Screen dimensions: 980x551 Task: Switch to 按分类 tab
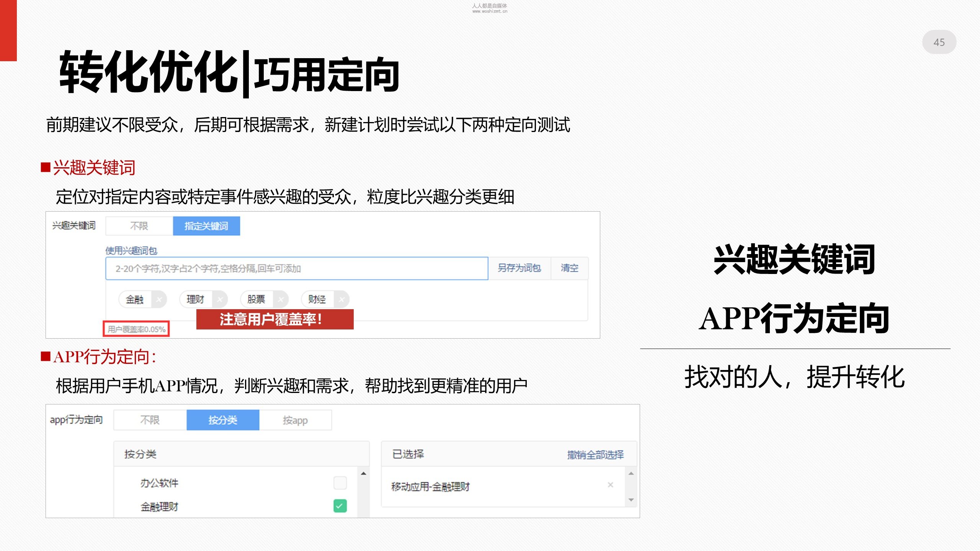tap(223, 420)
